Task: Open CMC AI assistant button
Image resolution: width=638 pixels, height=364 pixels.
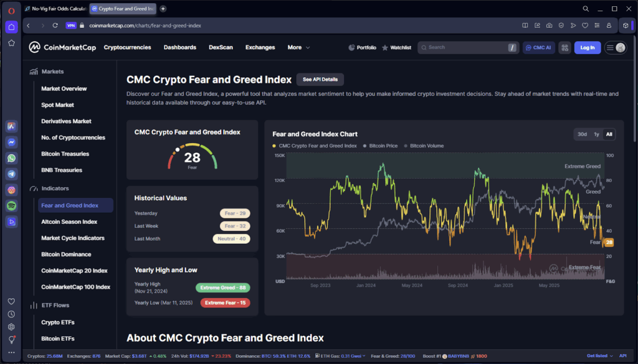Action: tap(539, 47)
